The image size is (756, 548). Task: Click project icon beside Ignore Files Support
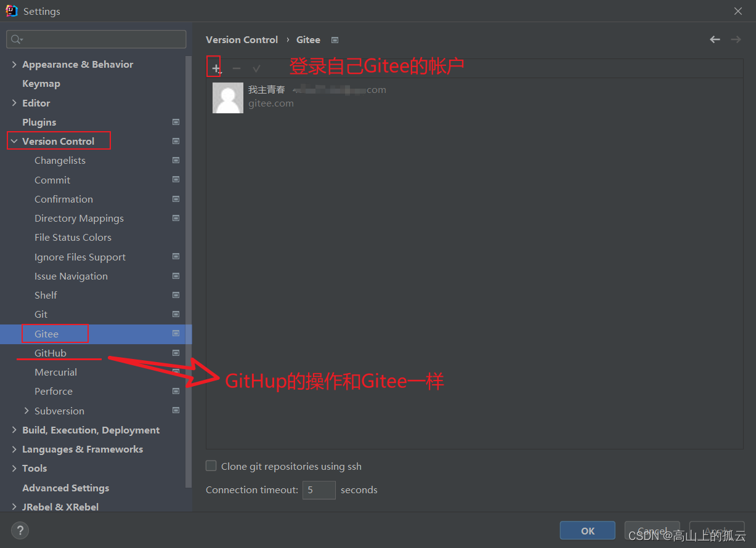click(176, 257)
